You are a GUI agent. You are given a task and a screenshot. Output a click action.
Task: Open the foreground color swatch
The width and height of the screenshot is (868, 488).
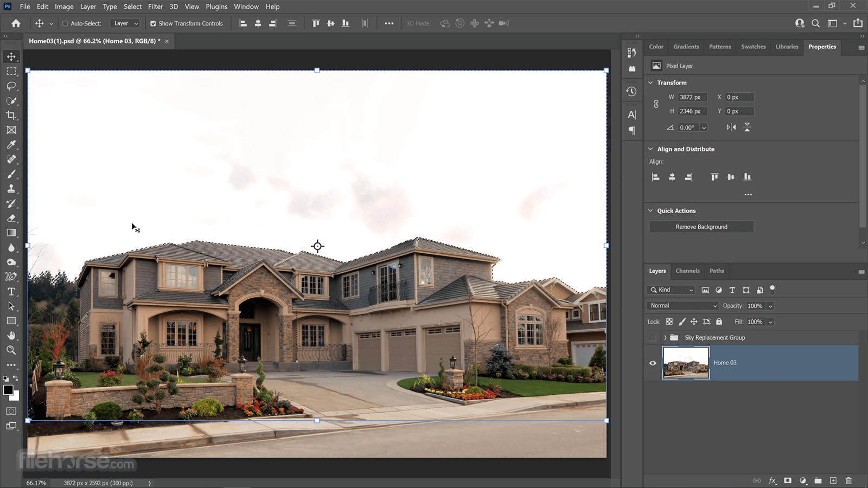(x=8, y=390)
